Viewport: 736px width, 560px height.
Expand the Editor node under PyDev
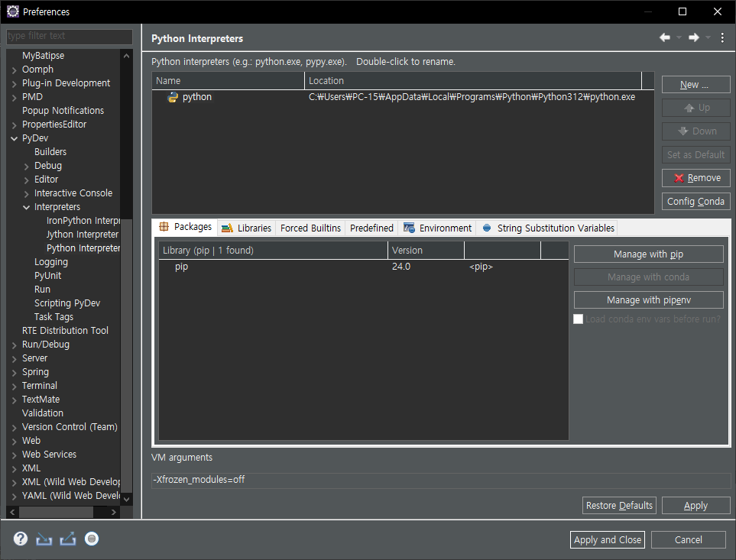tap(26, 180)
